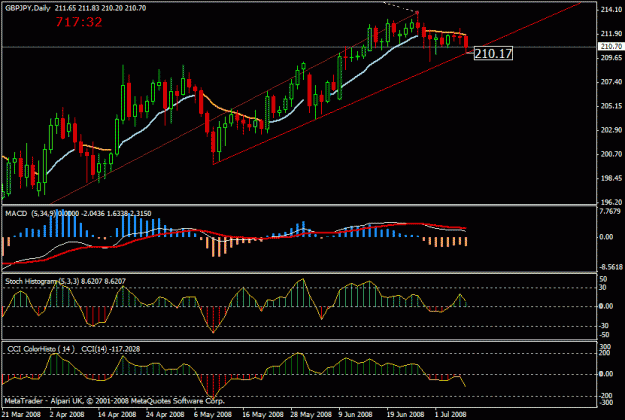
Task: Click the 14 Apr 2008 date label
Action: click(117, 414)
